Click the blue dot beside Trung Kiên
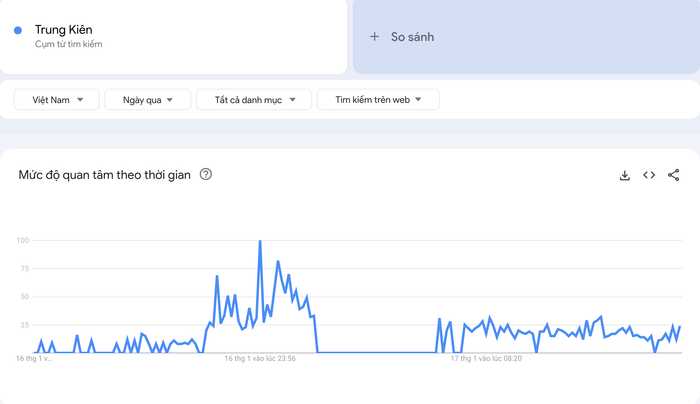Viewport: 700px width, 404px height. (x=18, y=31)
